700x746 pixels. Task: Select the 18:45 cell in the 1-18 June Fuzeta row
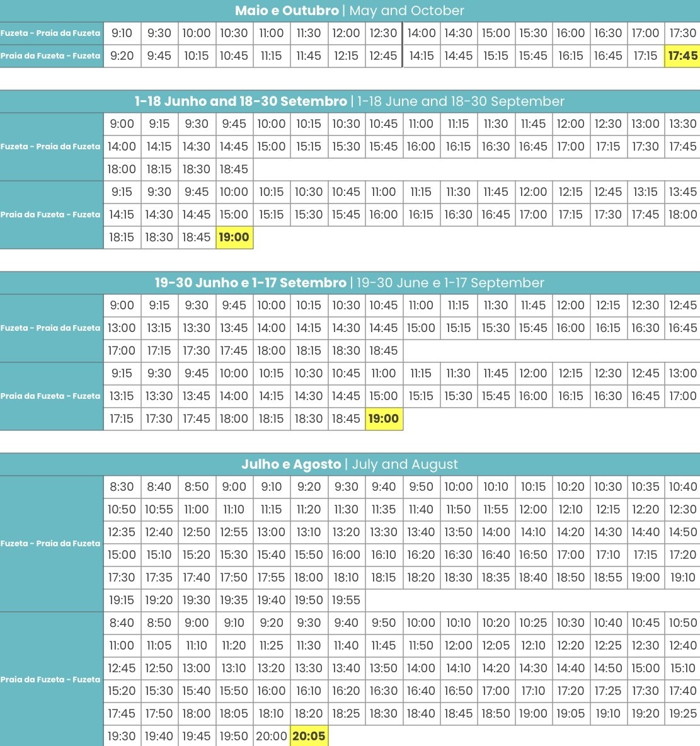click(234, 169)
